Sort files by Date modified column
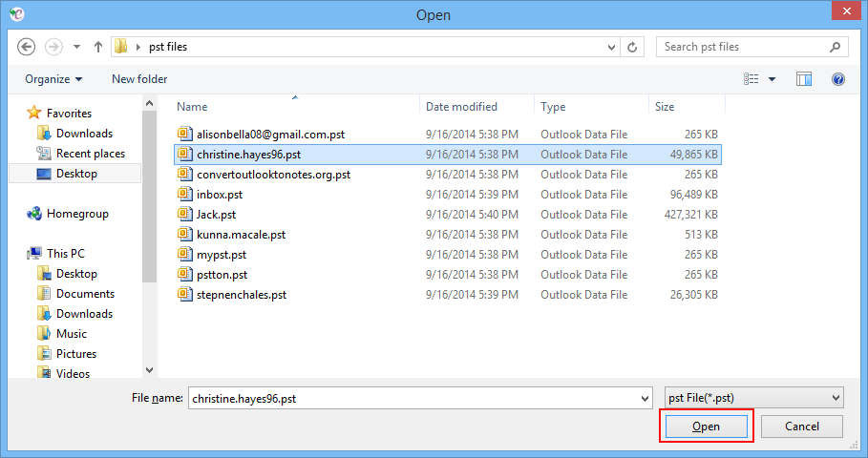Screen dimensions: 868x458 pos(461,107)
